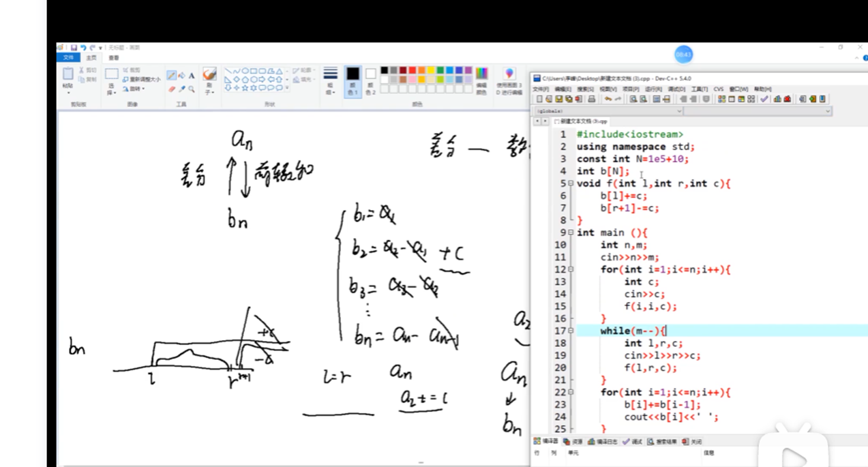Click the Print icon in Dev-C++ toolbar
Viewport: 868px width, 467px height.
pyautogui.click(x=591, y=100)
